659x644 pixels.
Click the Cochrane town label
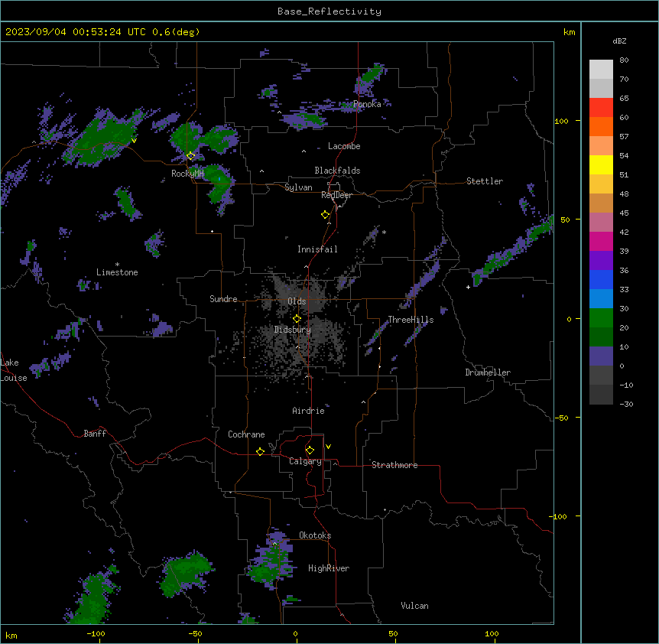click(x=246, y=434)
